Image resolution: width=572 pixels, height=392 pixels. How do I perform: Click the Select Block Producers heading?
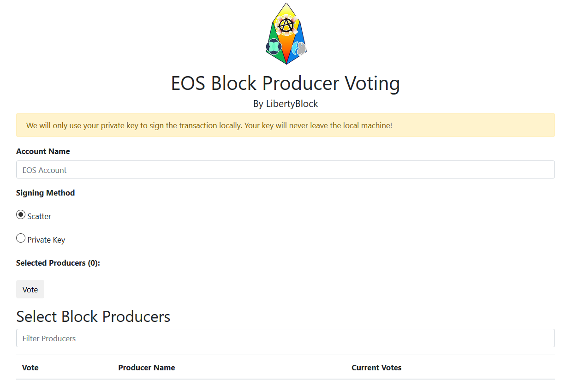pos(93,316)
